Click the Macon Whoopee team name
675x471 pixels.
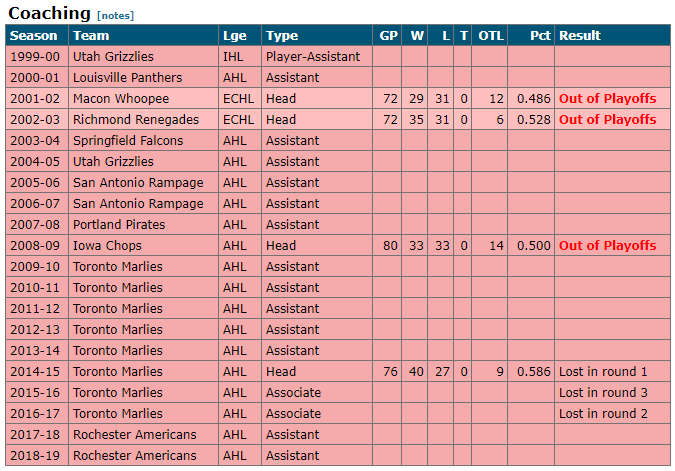121,99
